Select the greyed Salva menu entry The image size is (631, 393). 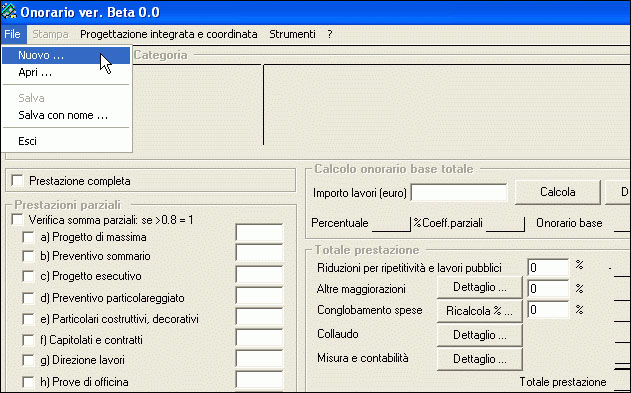click(x=66, y=98)
